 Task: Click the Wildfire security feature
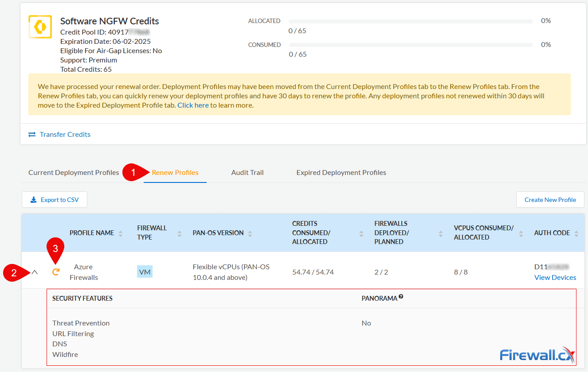click(x=65, y=355)
